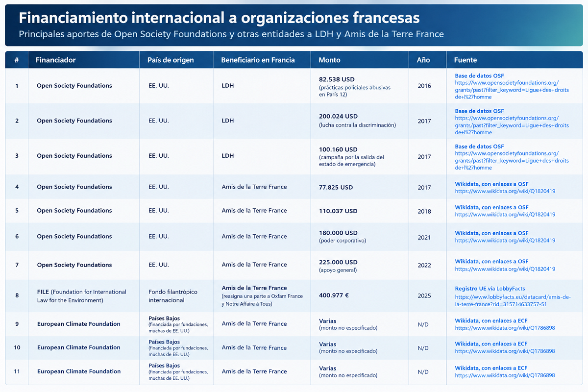Click the '(poder corporativo)' note
The height and width of the screenshot is (392, 588).
(343, 241)
